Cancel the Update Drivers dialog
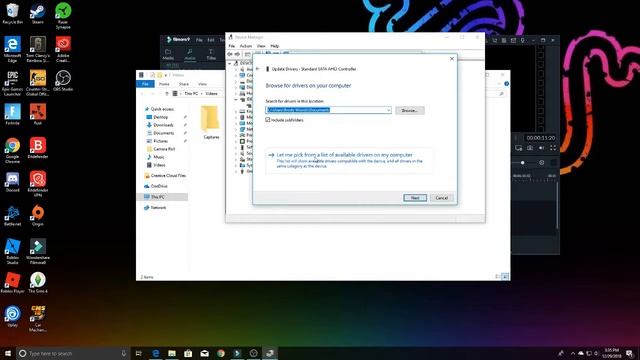640x360 pixels. pyautogui.click(x=441, y=198)
